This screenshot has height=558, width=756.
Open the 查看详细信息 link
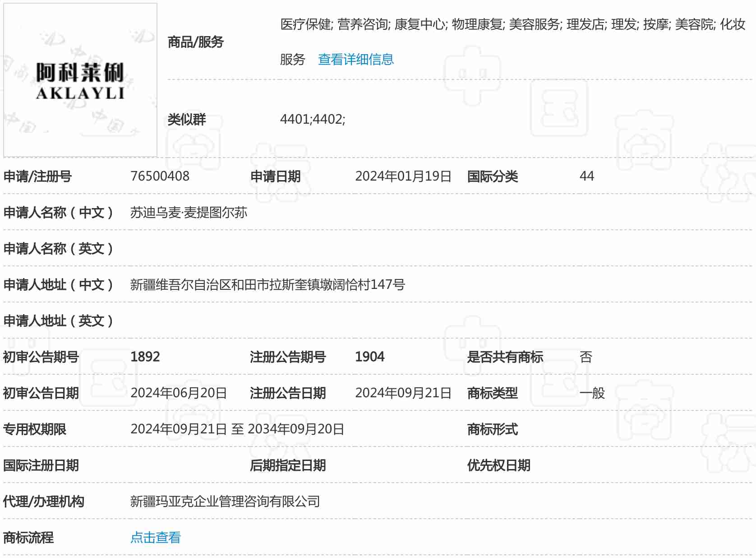[355, 60]
